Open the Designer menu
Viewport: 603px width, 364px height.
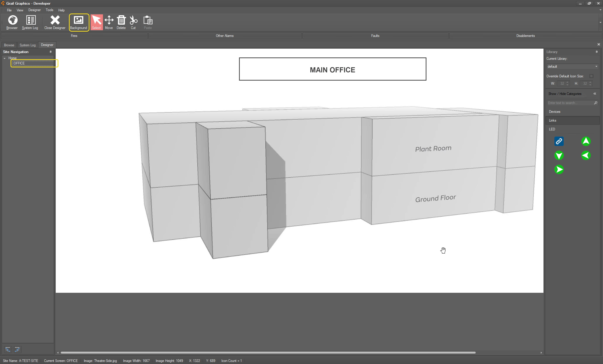(x=34, y=10)
